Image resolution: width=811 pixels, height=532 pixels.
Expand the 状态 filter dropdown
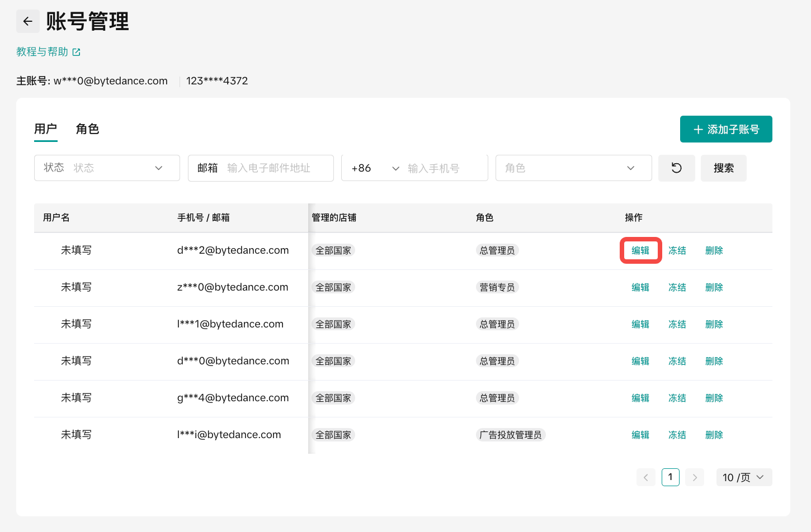[107, 168]
